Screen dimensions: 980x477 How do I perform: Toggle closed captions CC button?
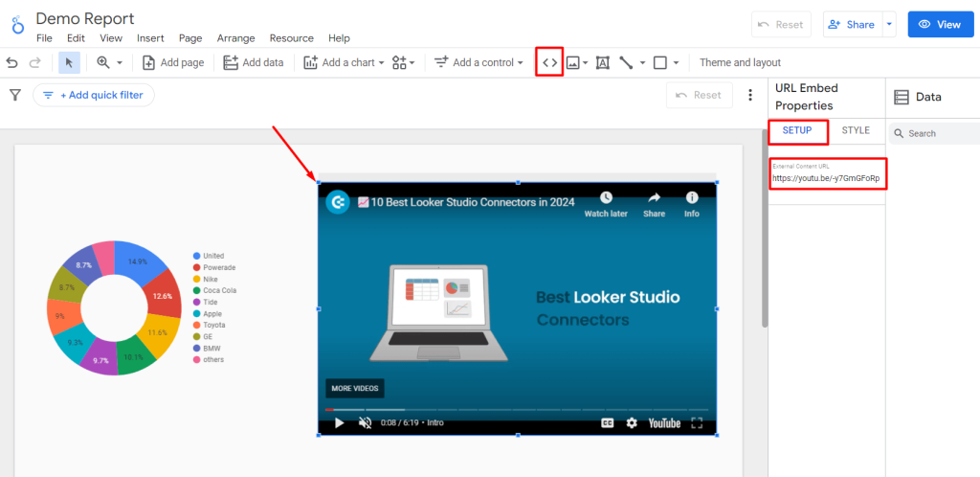point(608,423)
